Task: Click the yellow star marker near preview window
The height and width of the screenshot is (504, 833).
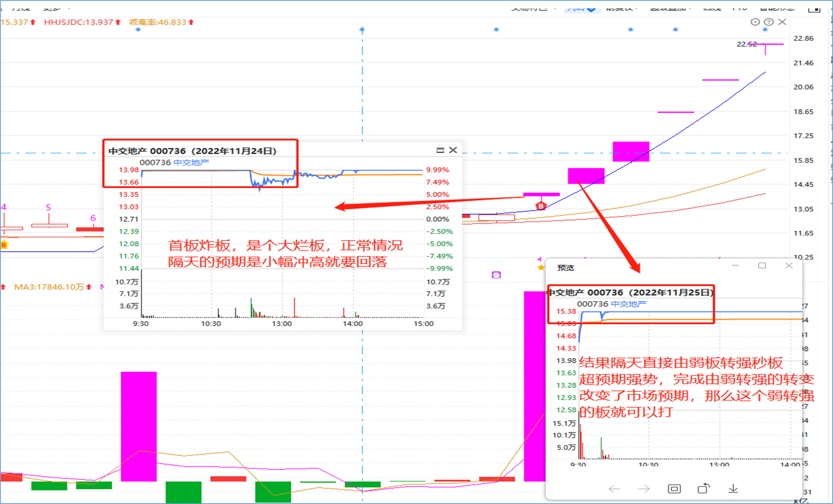Action: [541, 267]
